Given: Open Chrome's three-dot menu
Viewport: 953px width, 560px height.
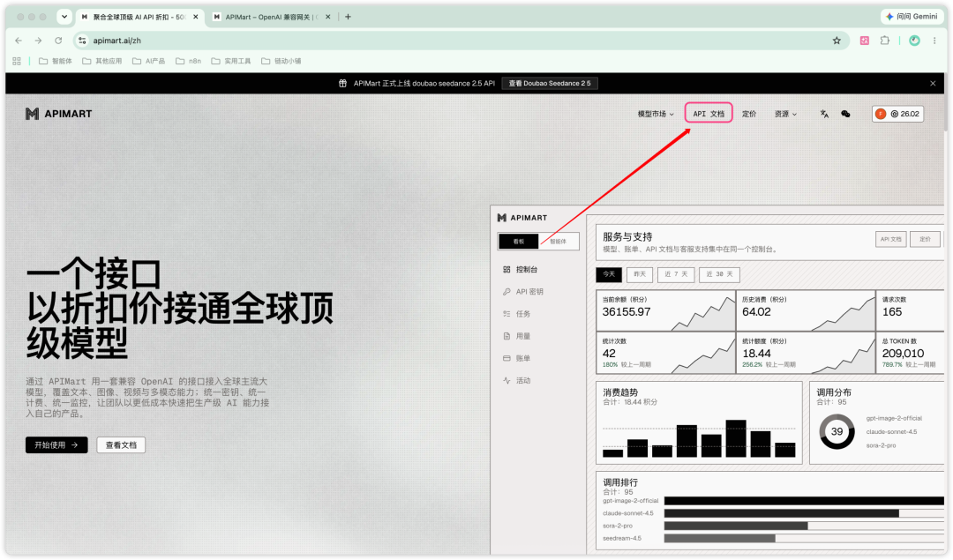Looking at the screenshot, I should [934, 41].
